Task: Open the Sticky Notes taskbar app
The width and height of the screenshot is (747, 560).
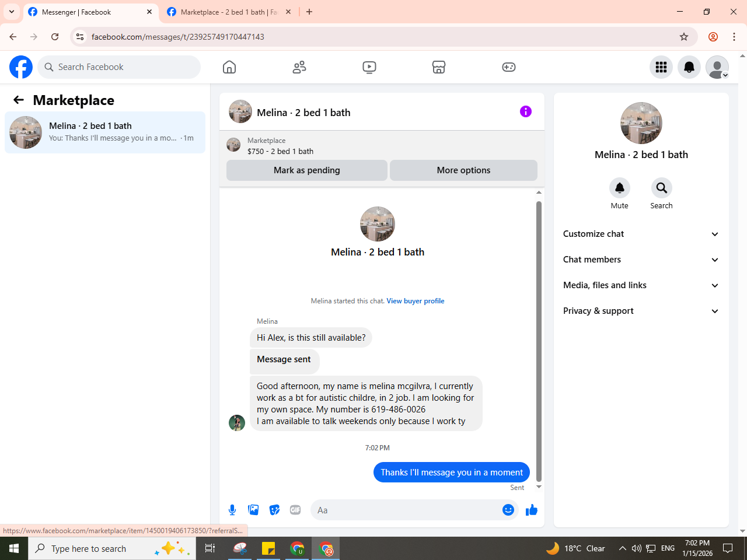Action: (268, 548)
